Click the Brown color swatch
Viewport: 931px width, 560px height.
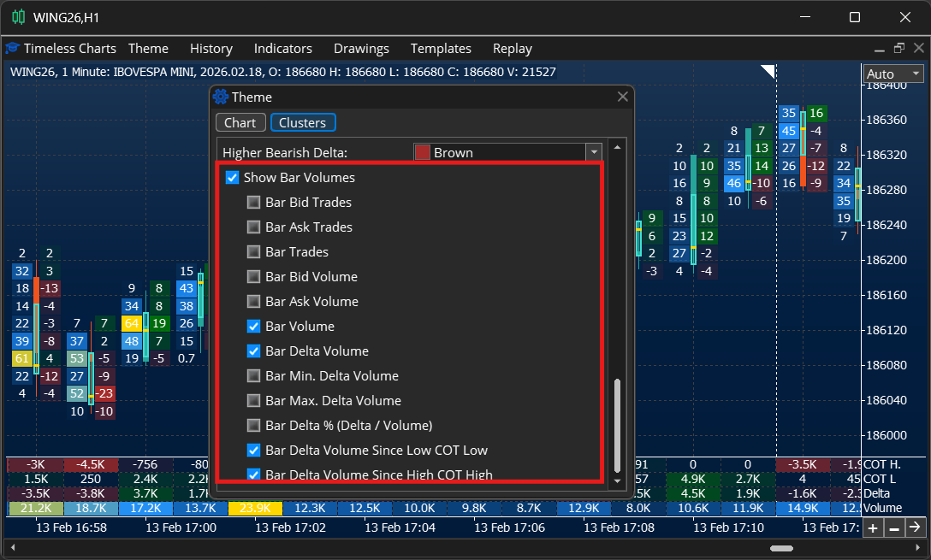(422, 152)
